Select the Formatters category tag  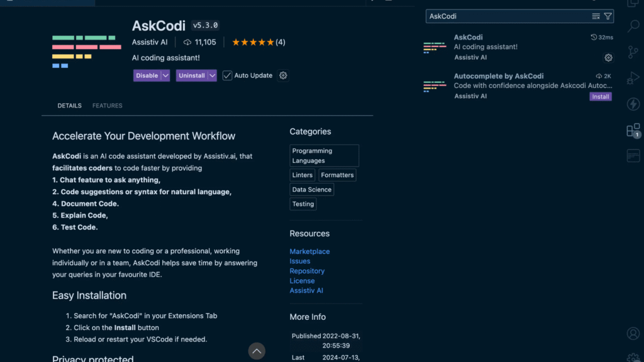(x=337, y=175)
